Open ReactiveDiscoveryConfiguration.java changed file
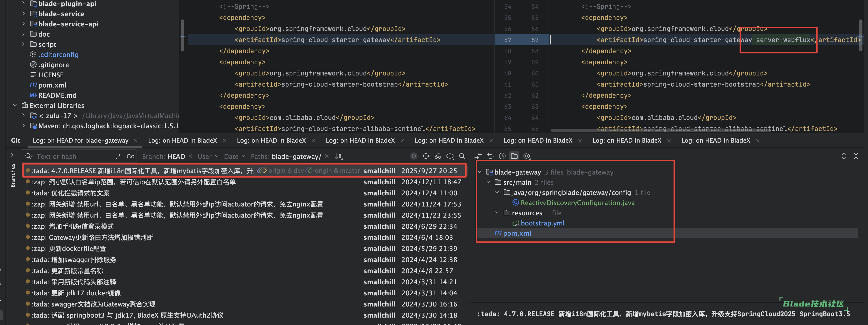This screenshot has height=325, width=868. point(577,203)
